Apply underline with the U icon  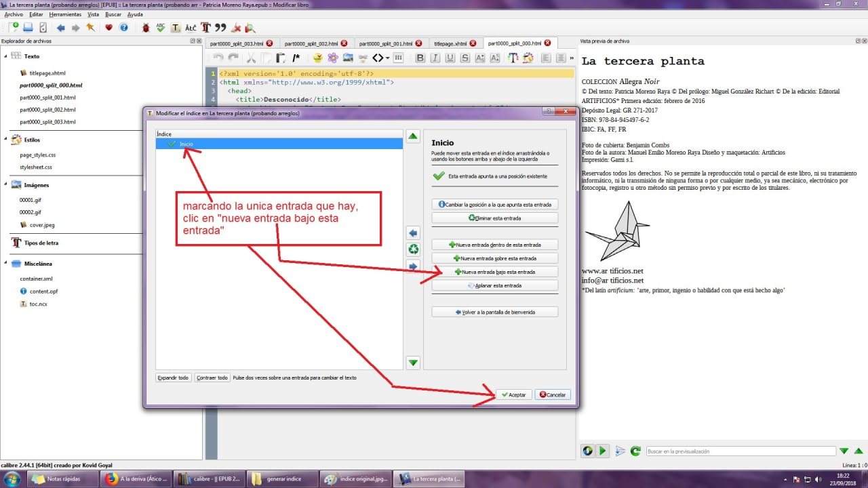point(450,58)
